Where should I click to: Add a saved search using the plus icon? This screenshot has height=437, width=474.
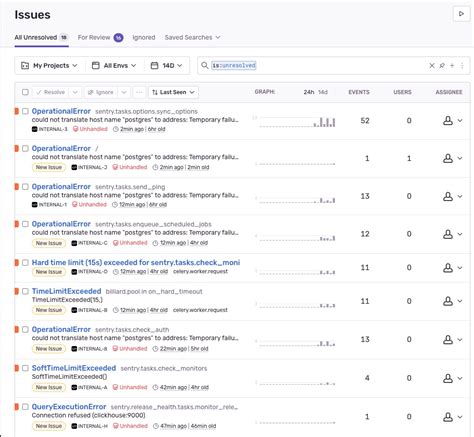452,66
